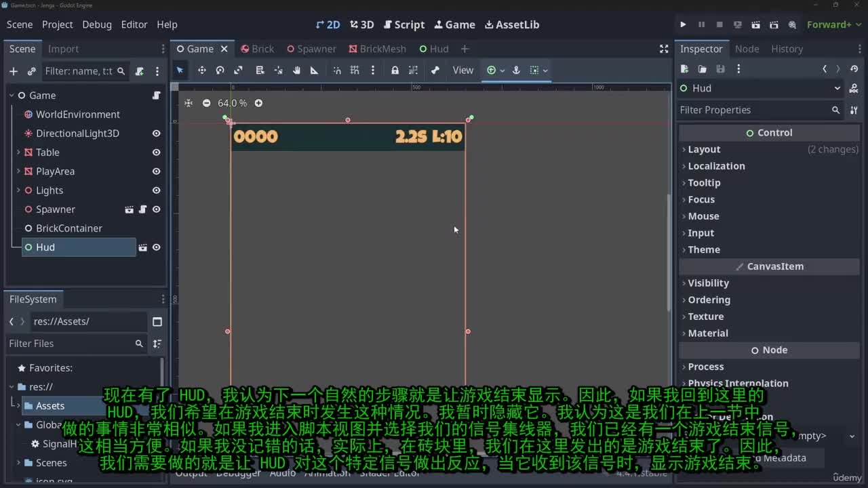The image size is (868, 488).
Task: Lock the selected node
Action: click(x=395, y=70)
